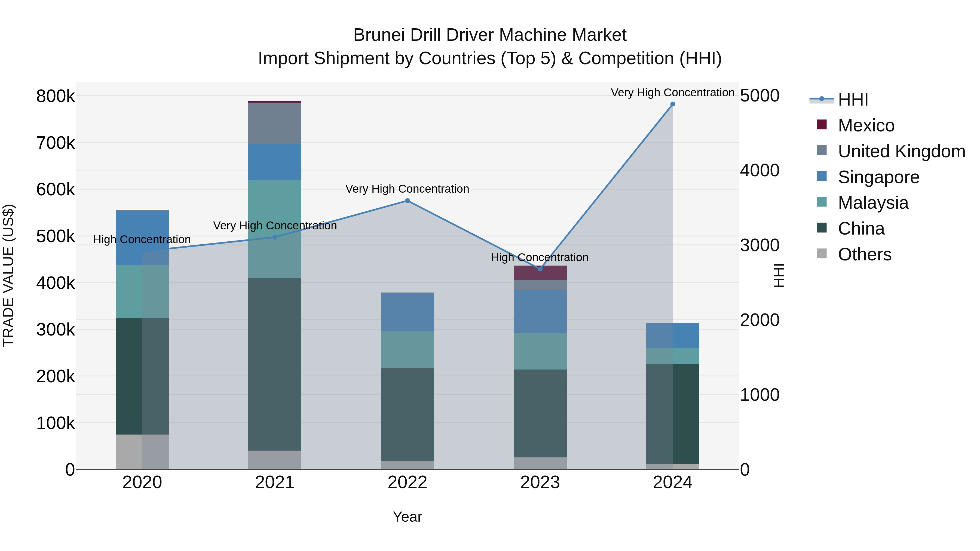The height and width of the screenshot is (551, 980).
Task: Toggle the HHI legend entry
Action: coord(839,100)
